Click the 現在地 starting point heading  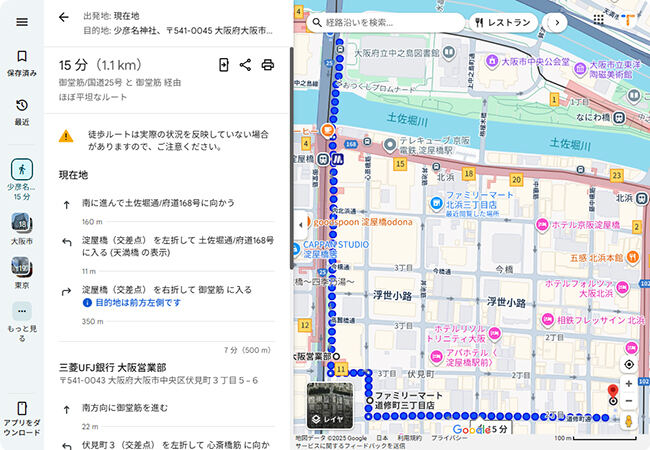click(x=73, y=175)
